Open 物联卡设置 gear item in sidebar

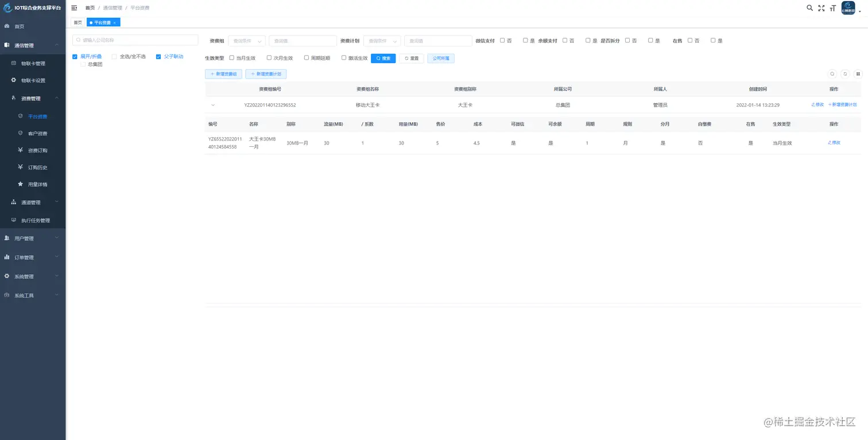(x=33, y=80)
